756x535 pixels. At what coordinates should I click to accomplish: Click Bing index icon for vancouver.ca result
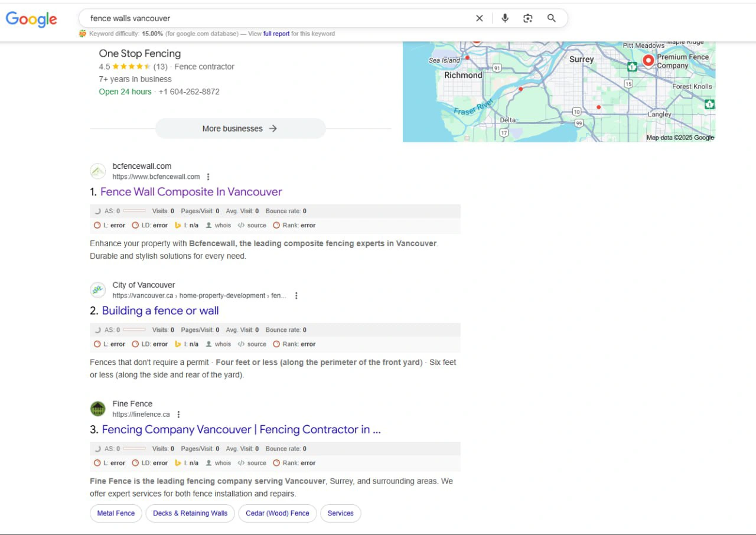[178, 344]
